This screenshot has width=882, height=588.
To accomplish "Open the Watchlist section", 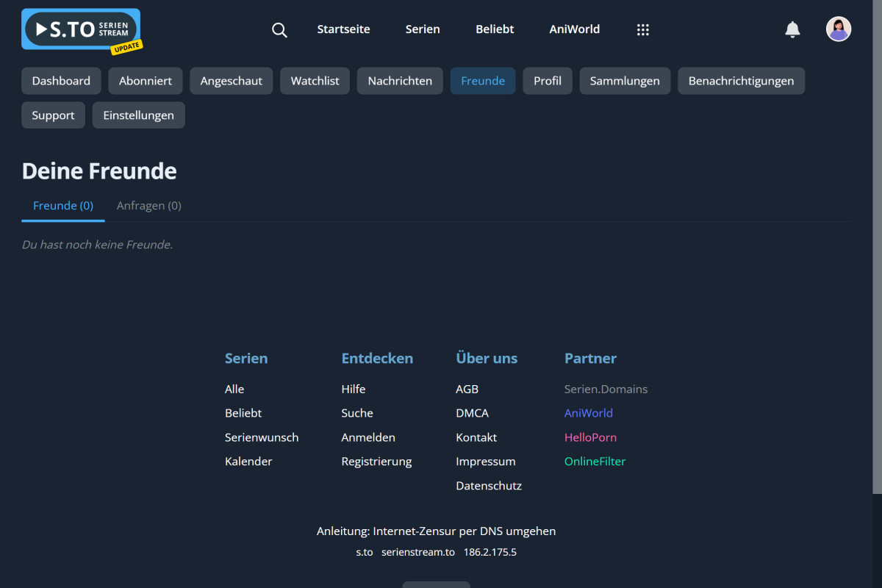I will click(x=315, y=81).
